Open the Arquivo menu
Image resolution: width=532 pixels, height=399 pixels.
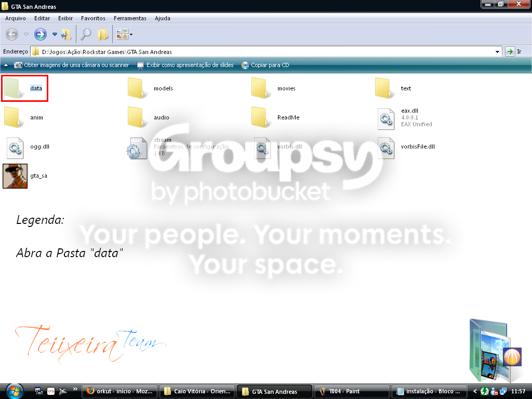[x=15, y=18]
